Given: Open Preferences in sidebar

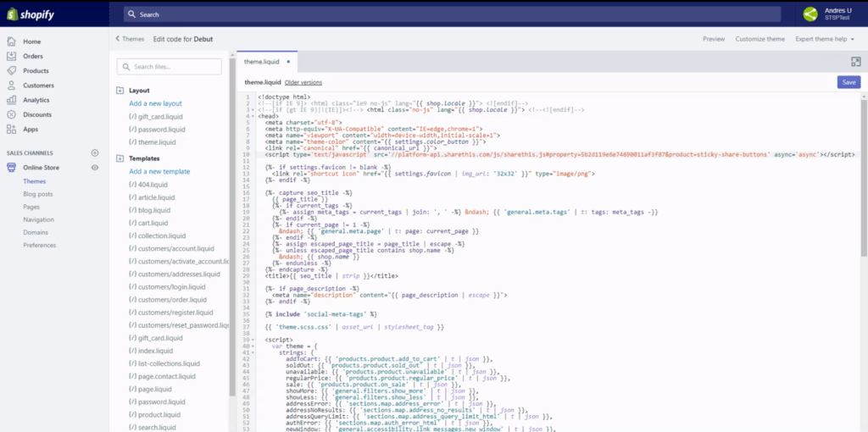Looking at the screenshot, I should click(39, 245).
